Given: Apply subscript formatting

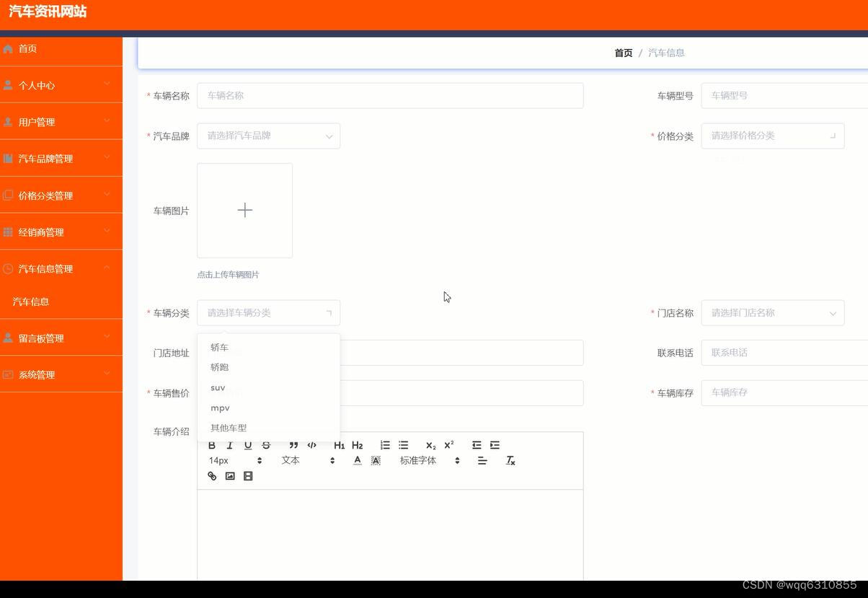Looking at the screenshot, I should coord(430,445).
